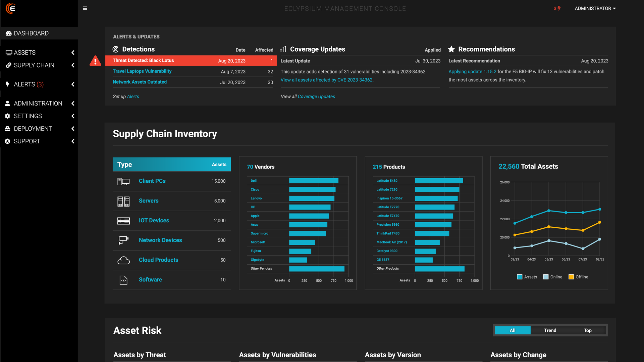Click the Eclypsium logo icon

coord(10,8)
